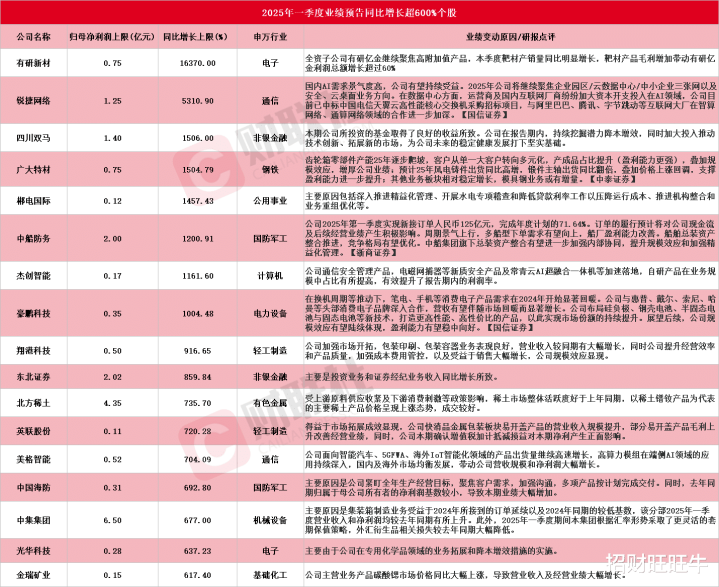Click the 杰创智能 company name
Screen dimensions: 719x587
tap(33, 276)
